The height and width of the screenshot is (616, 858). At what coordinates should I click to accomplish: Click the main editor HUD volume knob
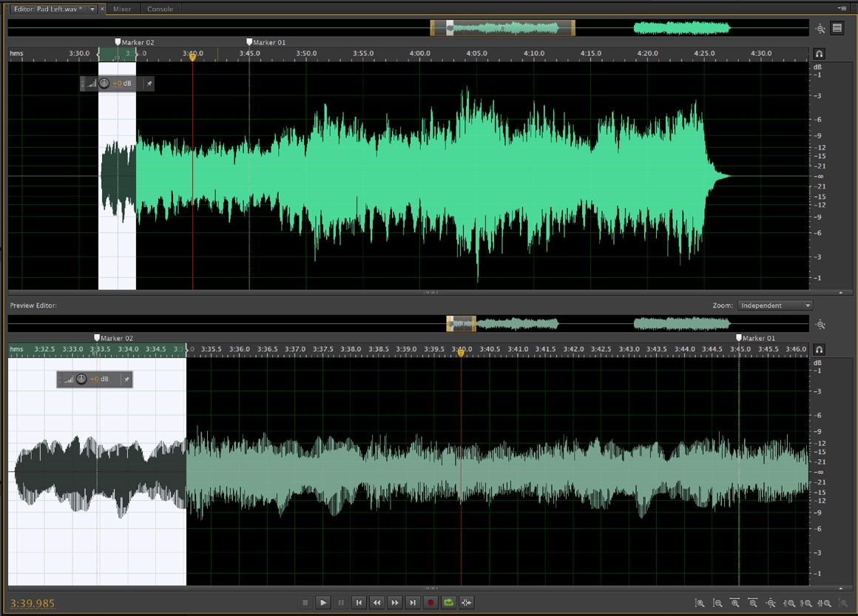[104, 83]
